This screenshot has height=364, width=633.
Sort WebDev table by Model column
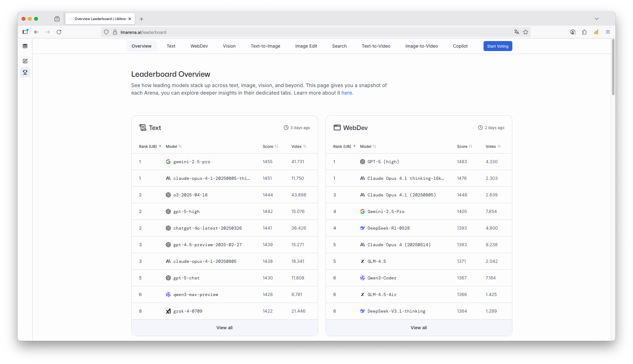pos(368,146)
